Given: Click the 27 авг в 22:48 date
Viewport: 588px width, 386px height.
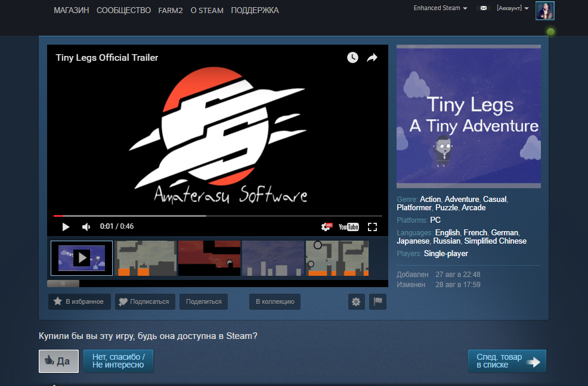Looking at the screenshot, I should pos(458,275).
